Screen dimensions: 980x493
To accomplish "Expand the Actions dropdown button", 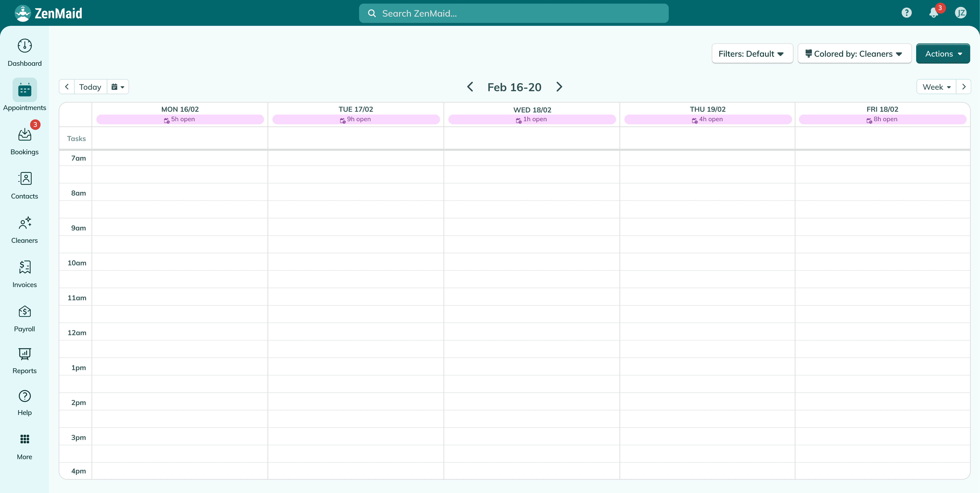I will tap(943, 54).
